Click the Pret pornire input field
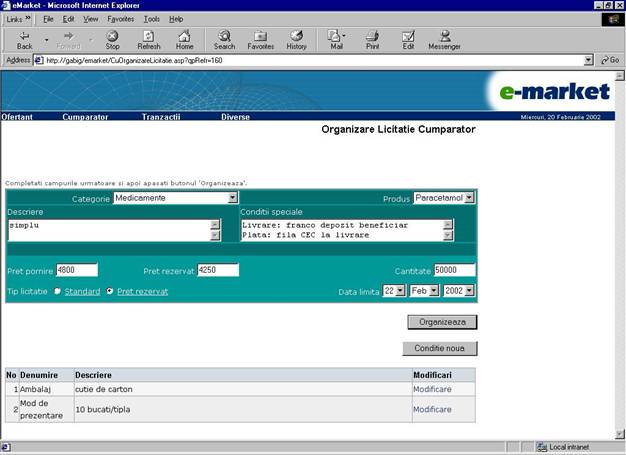 [77, 270]
